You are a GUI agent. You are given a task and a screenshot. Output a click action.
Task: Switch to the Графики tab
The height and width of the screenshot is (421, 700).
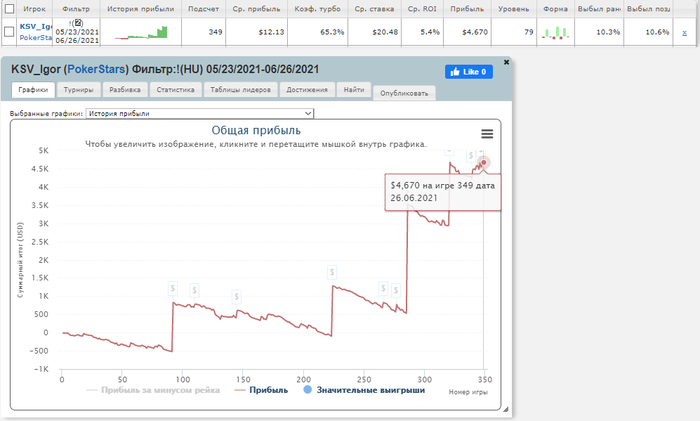(33, 89)
